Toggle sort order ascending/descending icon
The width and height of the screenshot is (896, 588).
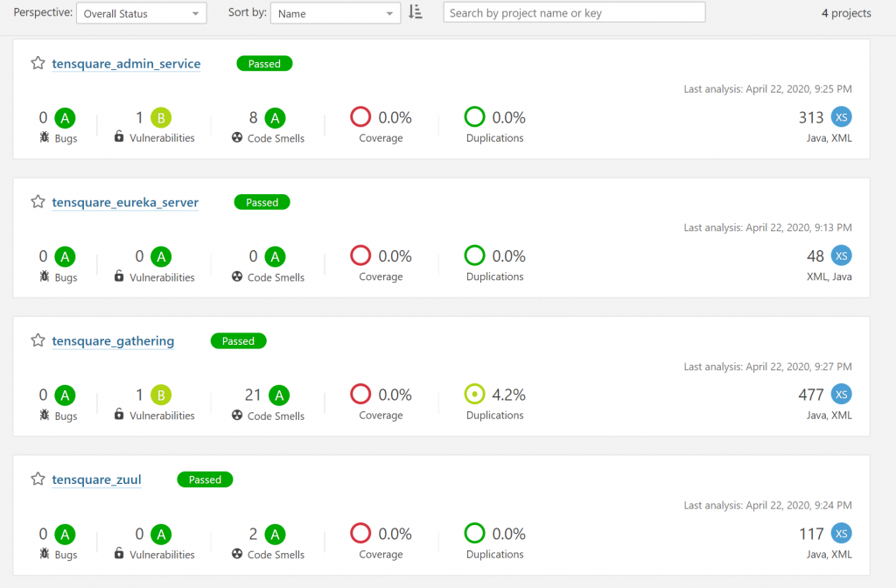point(416,12)
